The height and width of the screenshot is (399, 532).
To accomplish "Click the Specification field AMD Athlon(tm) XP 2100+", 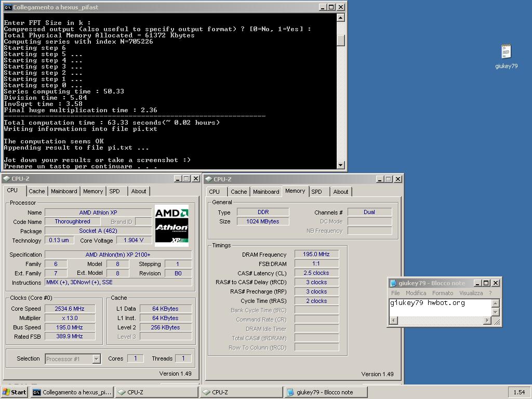I will pos(118,255).
